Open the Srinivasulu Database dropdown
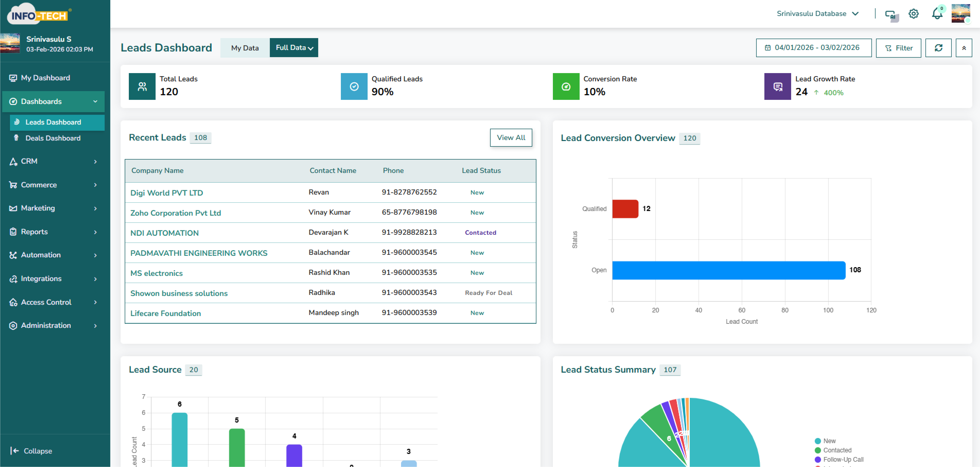The width and height of the screenshot is (980, 467). point(817,14)
